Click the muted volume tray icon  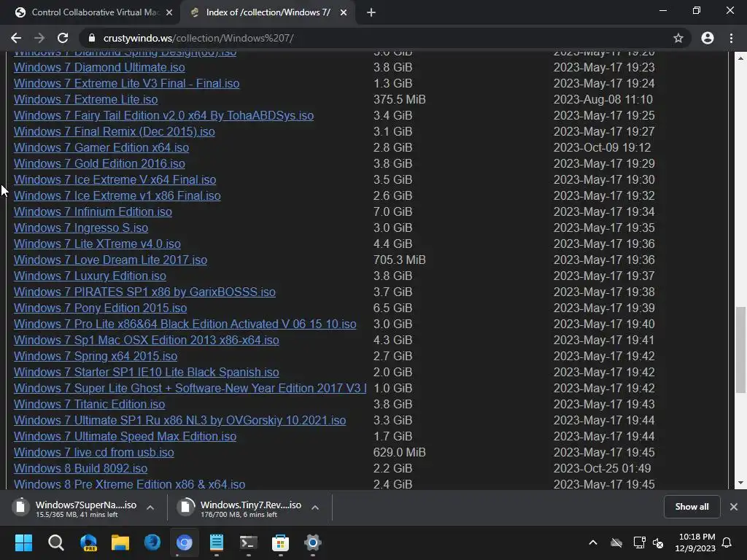tap(659, 542)
